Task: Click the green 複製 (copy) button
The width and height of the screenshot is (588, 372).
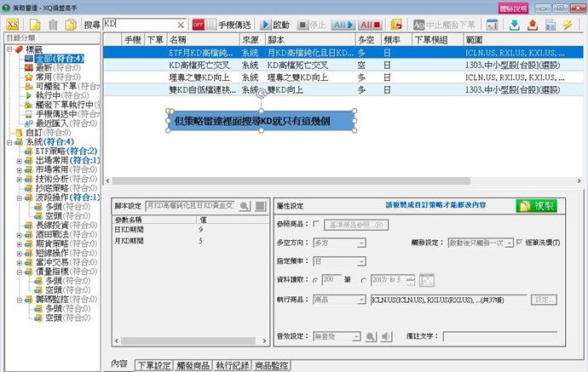Action: [535, 206]
